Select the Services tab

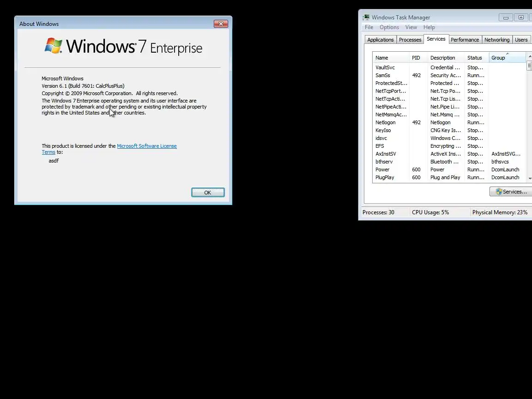pos(436,39)
